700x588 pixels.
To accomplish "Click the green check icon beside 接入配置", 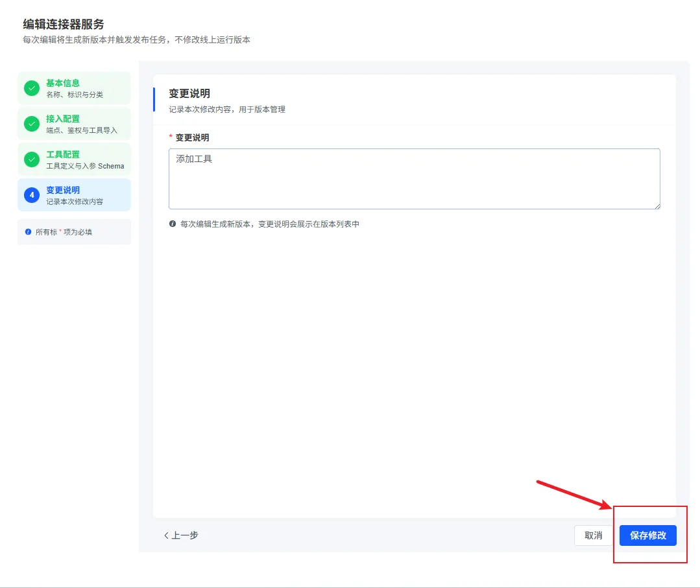I will [32, 124].
